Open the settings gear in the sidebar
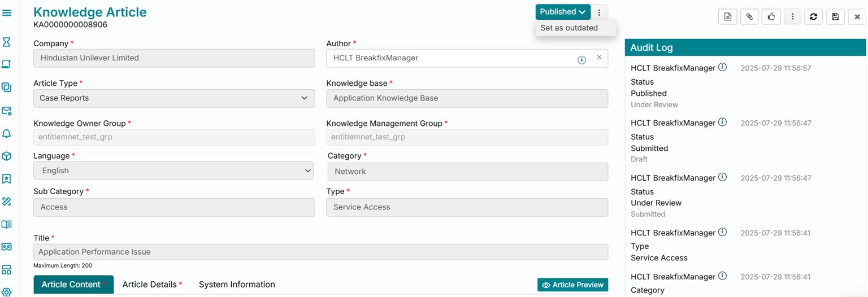This screenshot has width=868, height=297. click(x=7, y=291)
